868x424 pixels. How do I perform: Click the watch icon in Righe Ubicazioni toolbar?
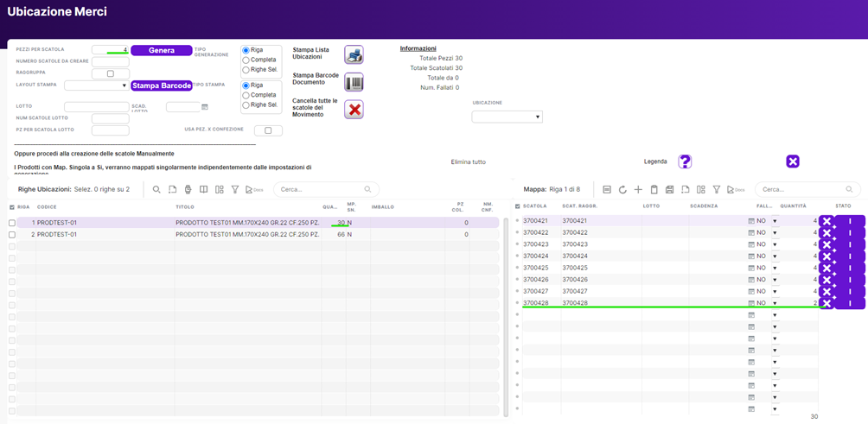click(188, 190)
